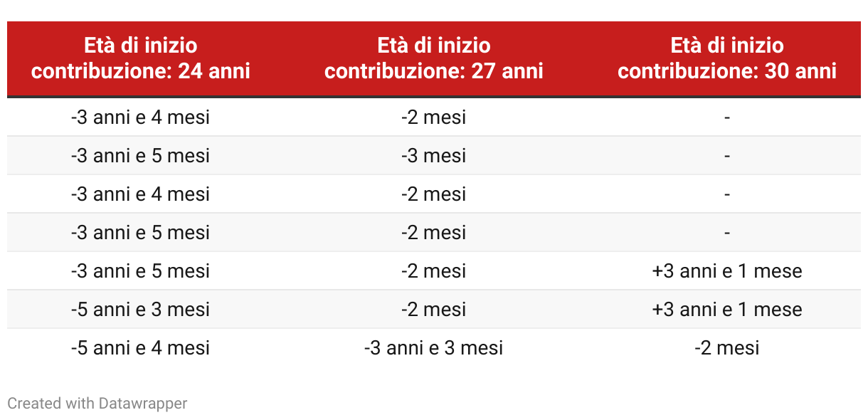Click the '27 anni' column header
This screenshot has height=420, width=868.
pyautogui.click(x=433, y=58)
